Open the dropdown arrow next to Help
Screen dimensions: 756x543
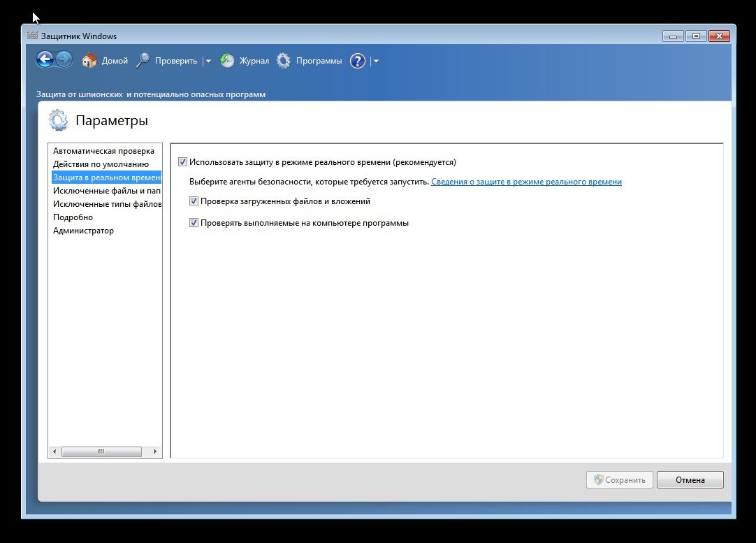376,61
